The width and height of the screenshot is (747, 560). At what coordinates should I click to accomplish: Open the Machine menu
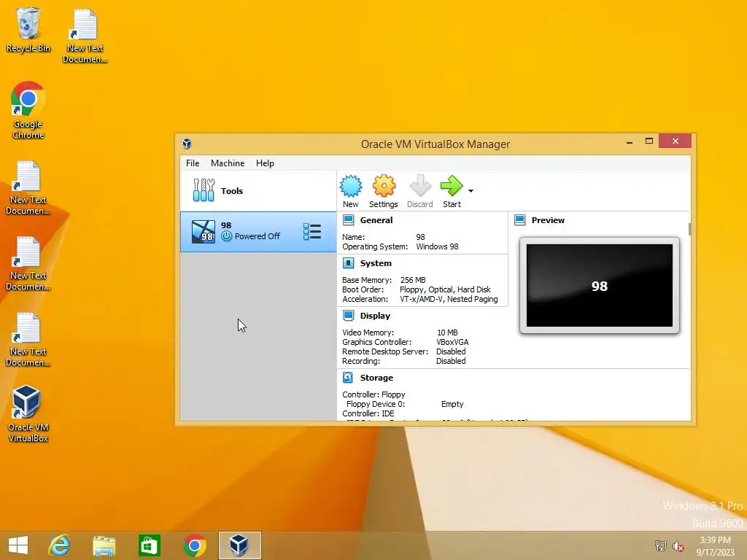(x=228, y=163)
